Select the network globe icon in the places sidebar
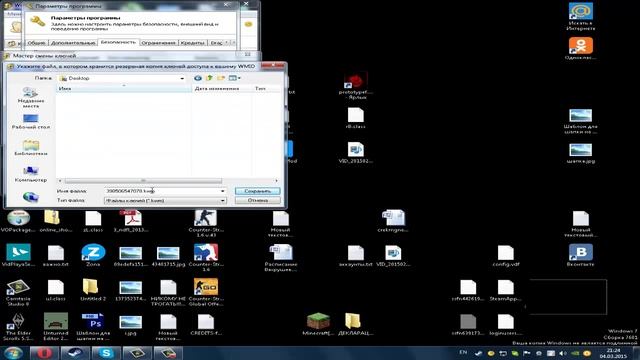 click(31, 198)
